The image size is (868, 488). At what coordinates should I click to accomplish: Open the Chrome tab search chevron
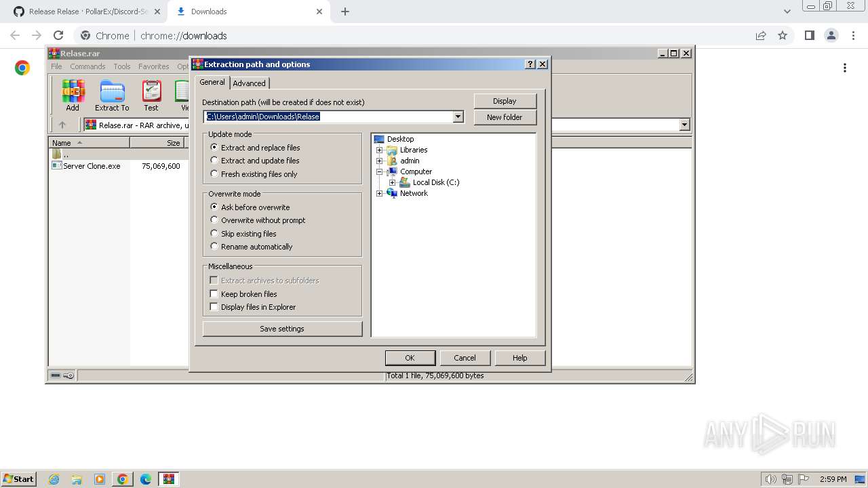(787, 12)
